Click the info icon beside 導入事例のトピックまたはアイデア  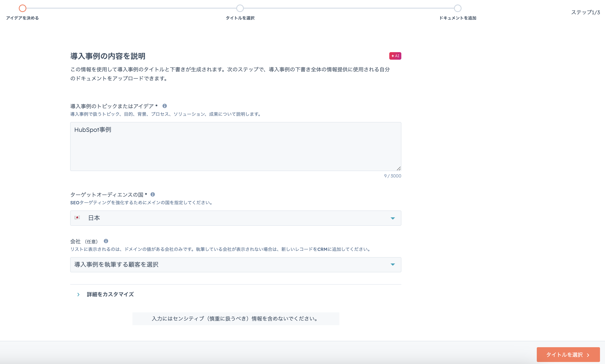coord(165,106)
